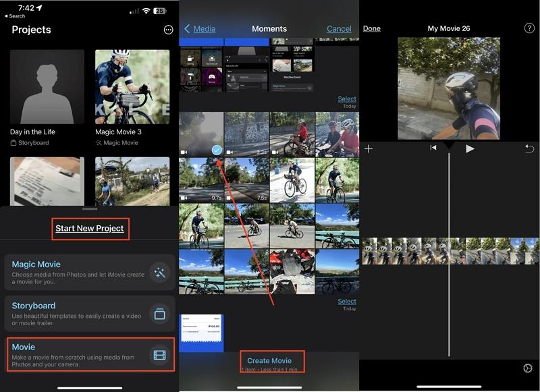This screenshot has width=540, height=392.
Task: Tap the upper Select link in Moments
Action: pos(347,99)
